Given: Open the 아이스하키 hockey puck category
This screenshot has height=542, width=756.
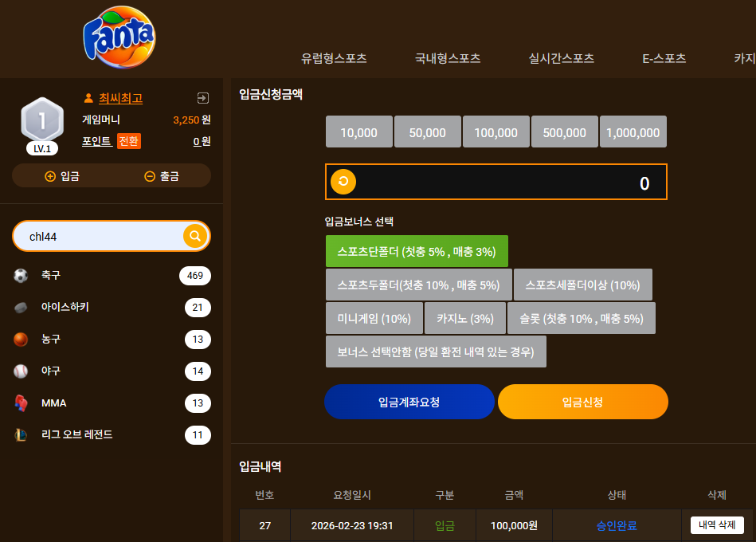Looking at the screenshot, I should 112,307.
